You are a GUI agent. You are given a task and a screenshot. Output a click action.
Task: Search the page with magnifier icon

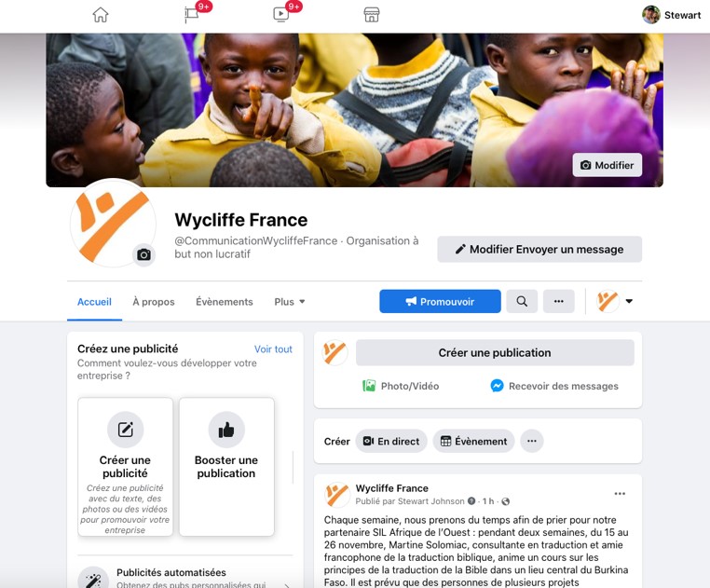click(522, 301)
